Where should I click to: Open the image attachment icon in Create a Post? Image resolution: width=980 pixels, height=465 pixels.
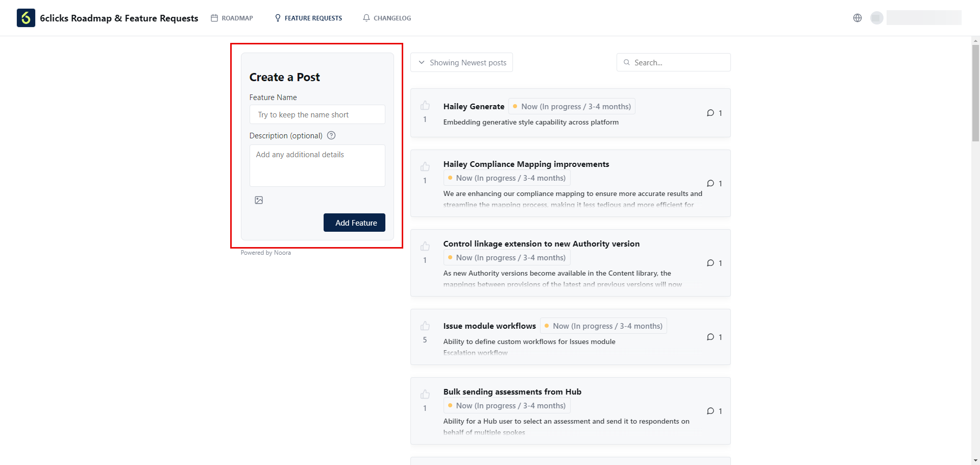point(259,200)
